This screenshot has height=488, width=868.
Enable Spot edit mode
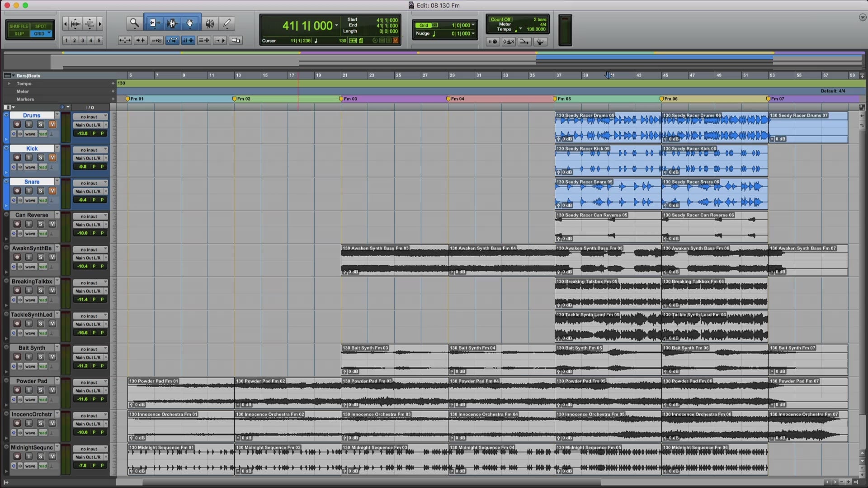point(41,26)
